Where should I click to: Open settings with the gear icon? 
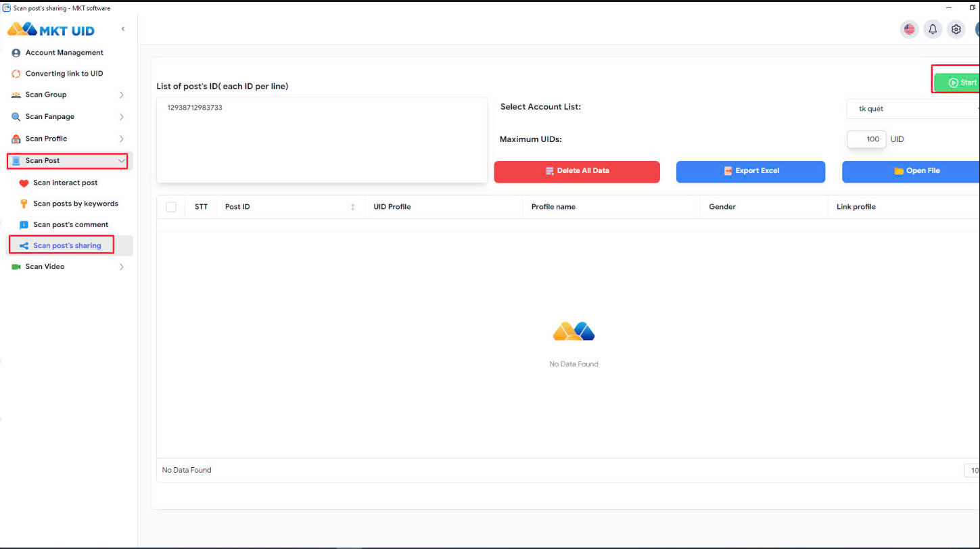pyautogui.click(x=956, y=29)
